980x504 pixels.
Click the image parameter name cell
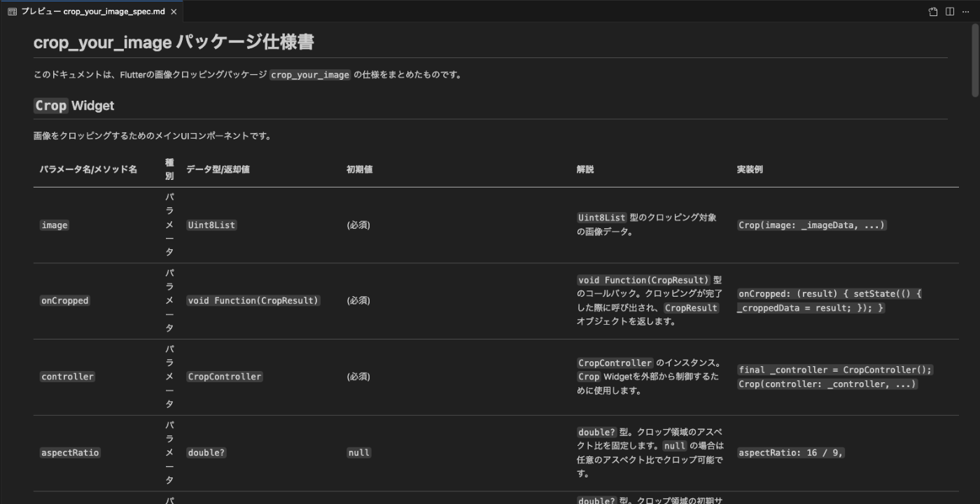coord(54,225)
